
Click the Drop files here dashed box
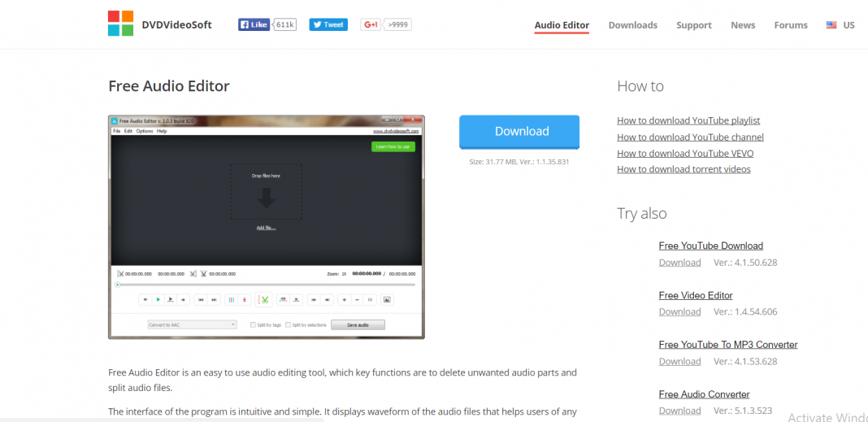pyautogui.click(x=267, y=192)
